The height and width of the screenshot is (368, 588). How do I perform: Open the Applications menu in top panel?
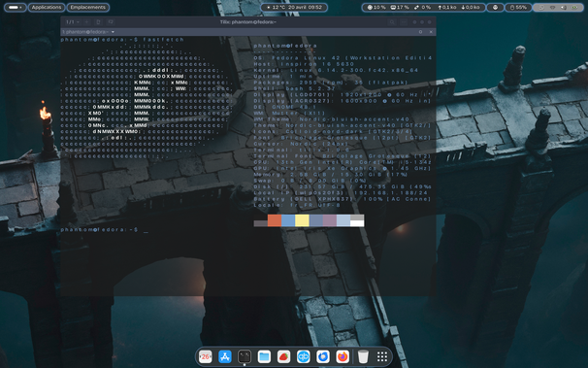coord(47,7)
